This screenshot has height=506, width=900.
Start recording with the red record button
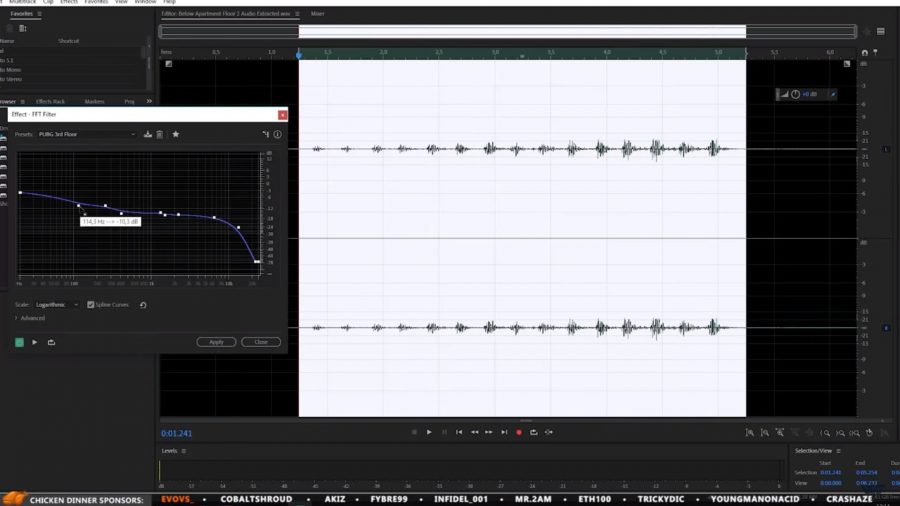[x=519, y=433]
